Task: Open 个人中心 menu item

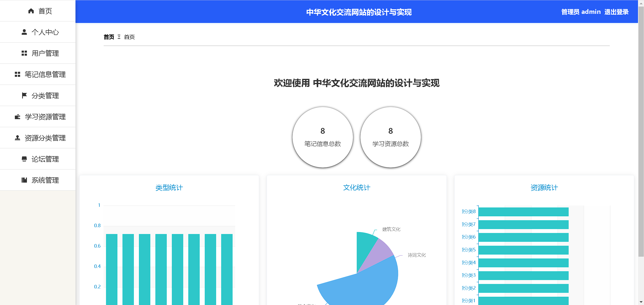Action: point(45,32)
